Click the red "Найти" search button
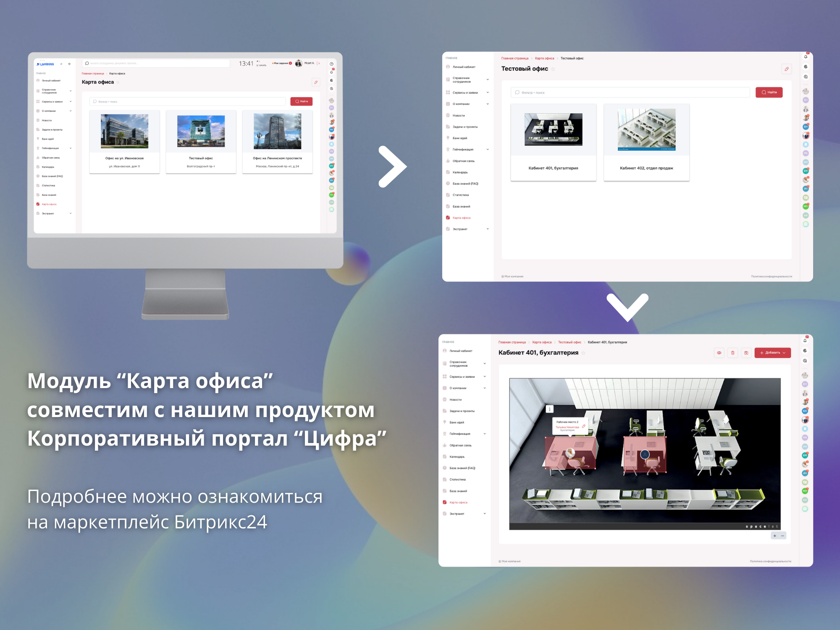The image size is (840, 630). [x=769, y=92]
